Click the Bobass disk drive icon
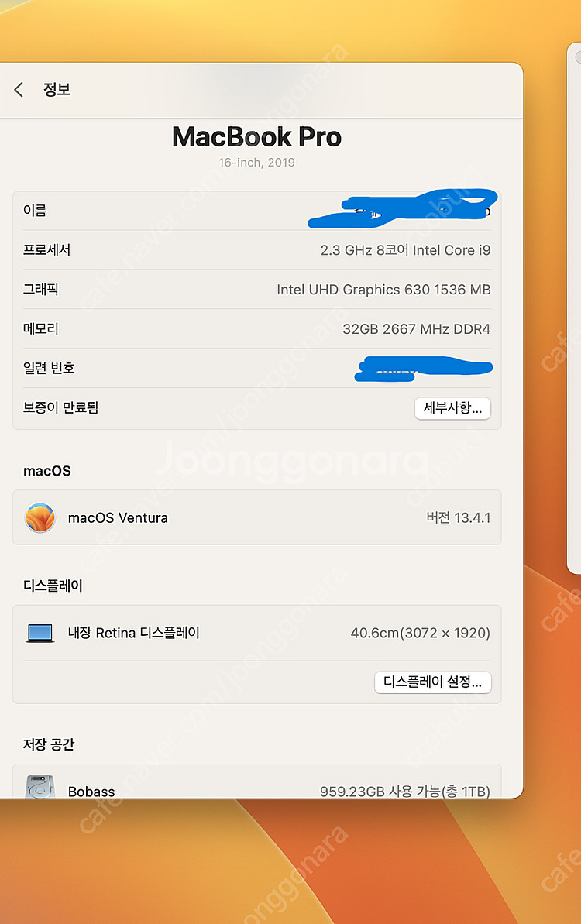Viewport: 581px width, 924px height. [x=40, y=787]
